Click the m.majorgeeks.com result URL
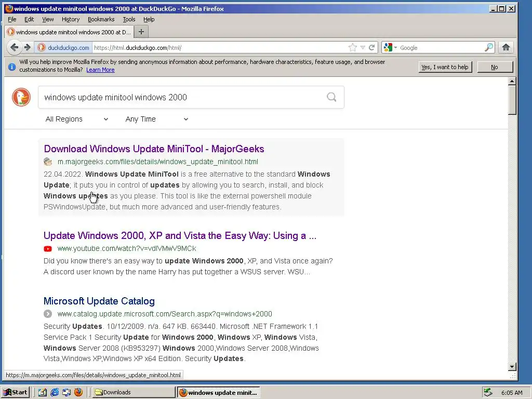 tap(158, 162)
